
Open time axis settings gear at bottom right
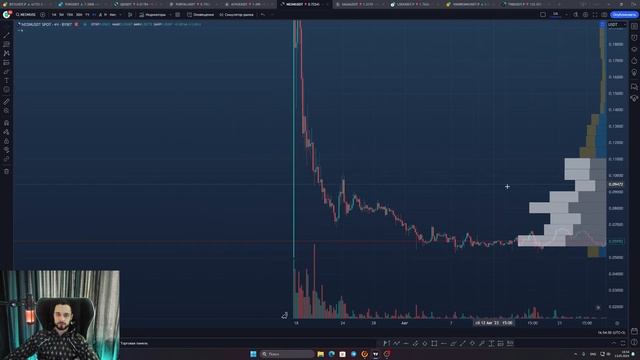[617, 323]
